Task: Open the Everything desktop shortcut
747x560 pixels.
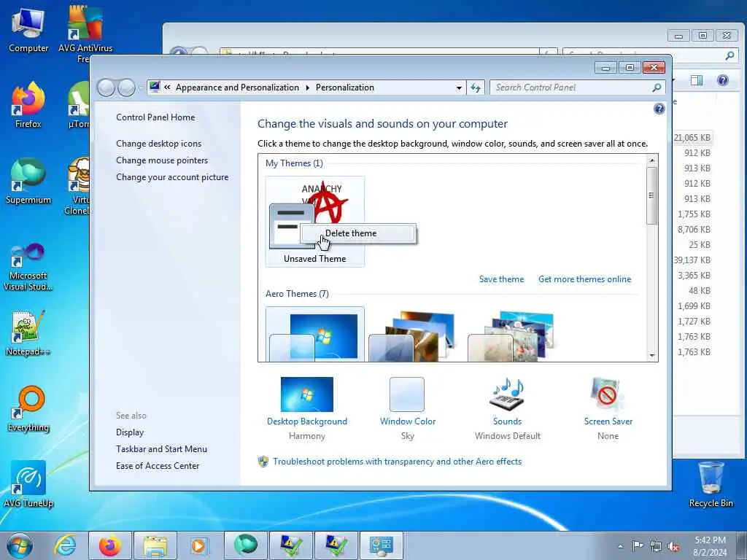Action: coord(28,410)
